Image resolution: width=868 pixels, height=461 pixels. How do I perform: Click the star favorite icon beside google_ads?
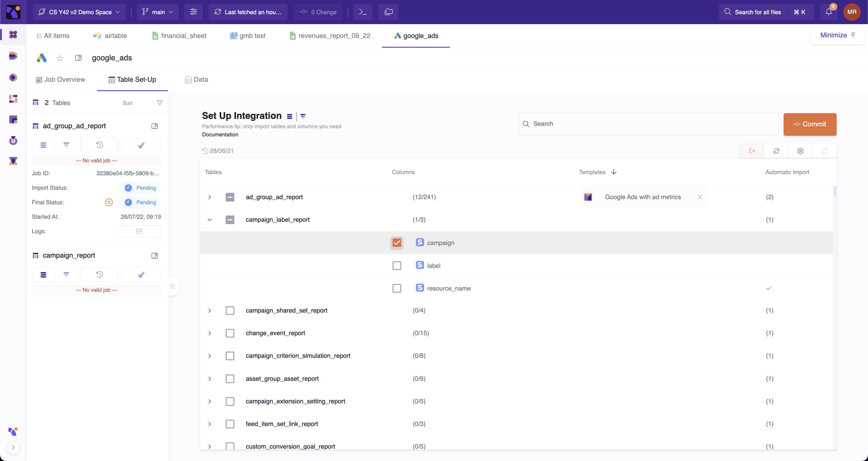(x=60, y=58)
